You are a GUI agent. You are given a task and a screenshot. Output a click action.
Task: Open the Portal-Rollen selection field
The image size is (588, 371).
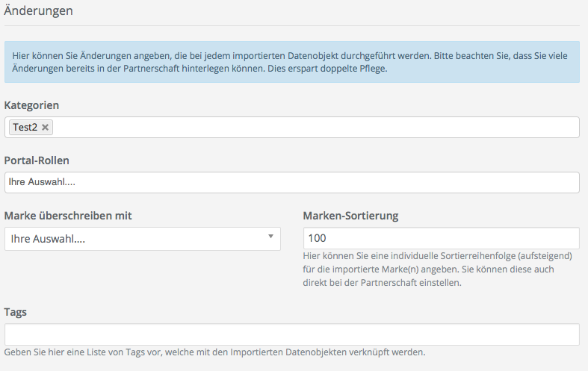(291, 183)
